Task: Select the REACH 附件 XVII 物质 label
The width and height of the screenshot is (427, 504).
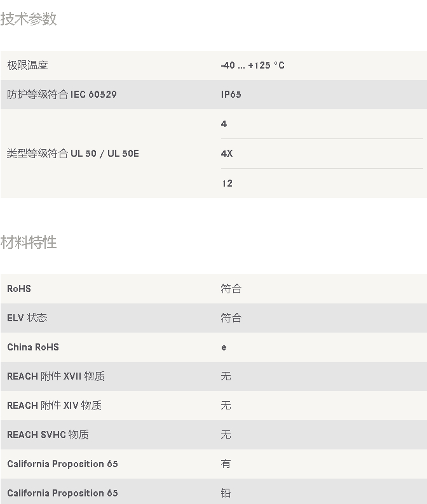Action: pyautogui.click(x=56, y=376)
